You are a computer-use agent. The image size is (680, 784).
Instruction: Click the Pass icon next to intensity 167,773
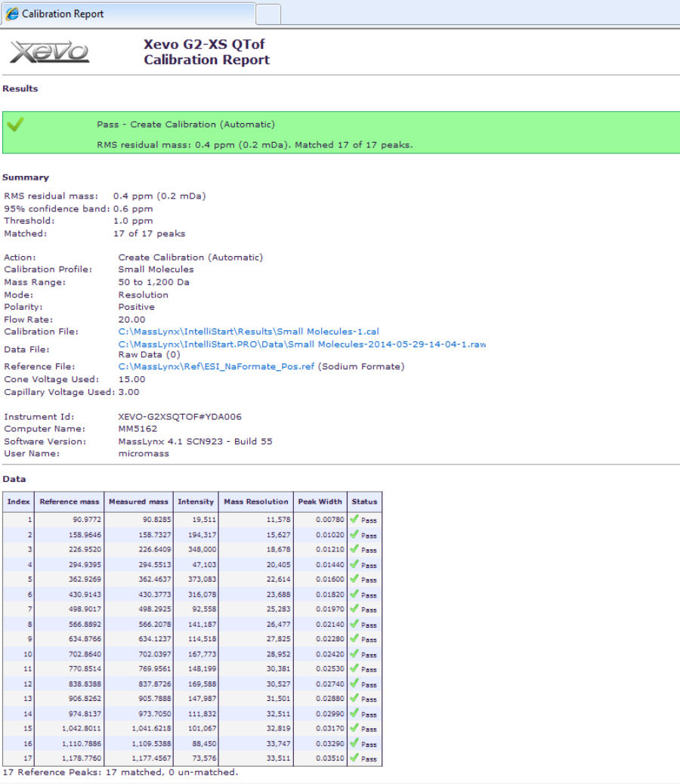(x=353, y=654)
